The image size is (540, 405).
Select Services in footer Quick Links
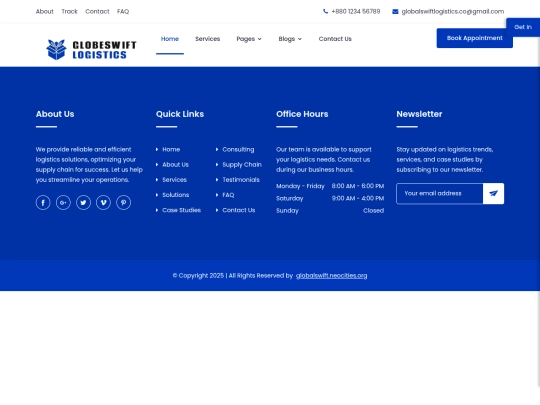tap(174, 180)
